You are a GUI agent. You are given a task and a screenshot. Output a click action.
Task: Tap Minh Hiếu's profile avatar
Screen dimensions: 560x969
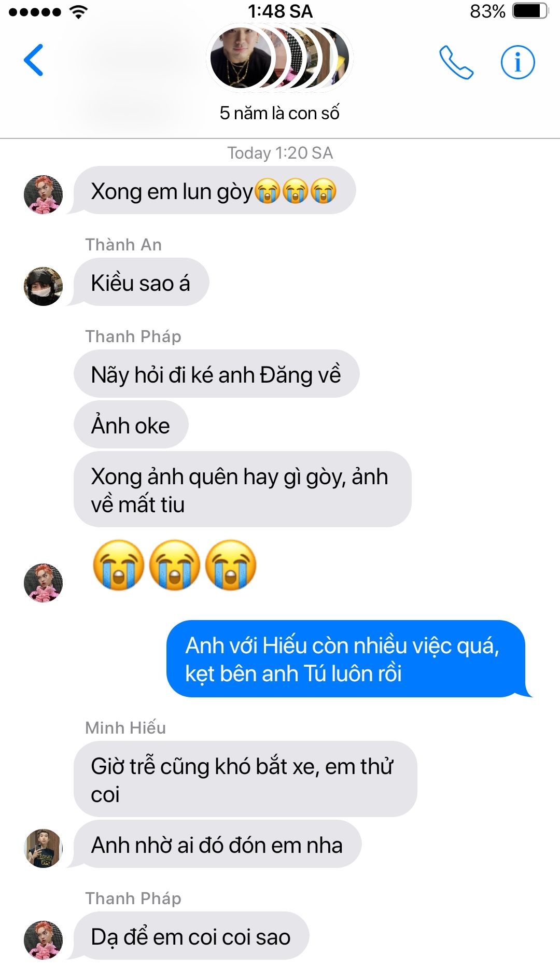[44, 848]
